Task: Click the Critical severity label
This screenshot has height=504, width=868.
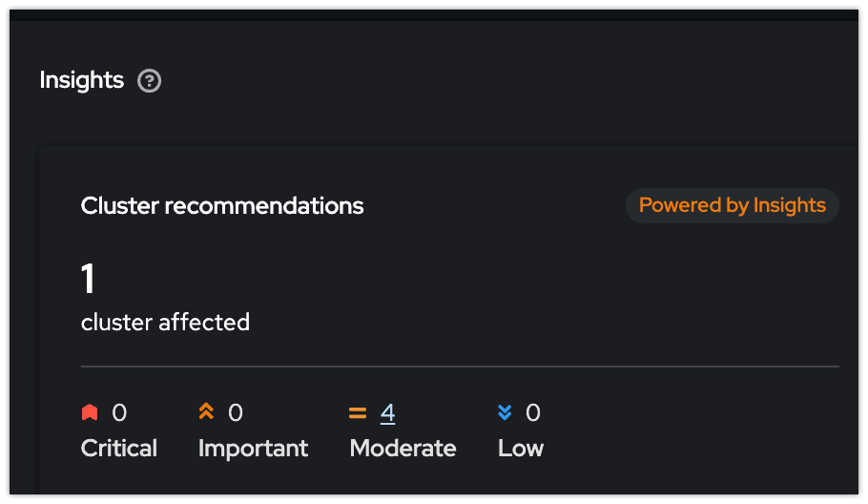Action: [119, 448]
